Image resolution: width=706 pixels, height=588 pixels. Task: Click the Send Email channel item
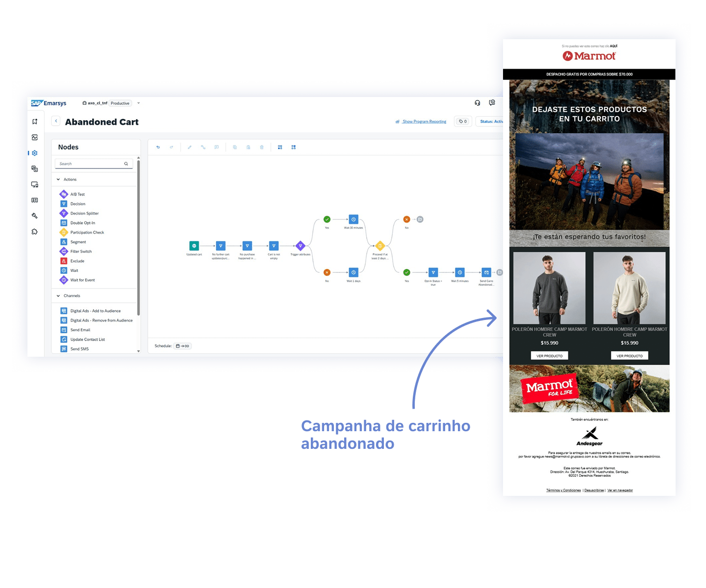pyautogui.click(x=80, y=330)
